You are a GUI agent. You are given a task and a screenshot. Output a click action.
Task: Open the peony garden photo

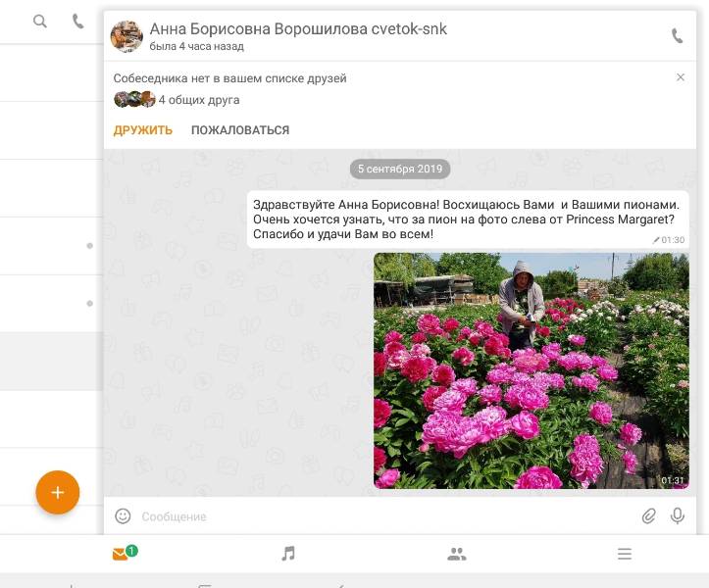[x=532, y=370]
